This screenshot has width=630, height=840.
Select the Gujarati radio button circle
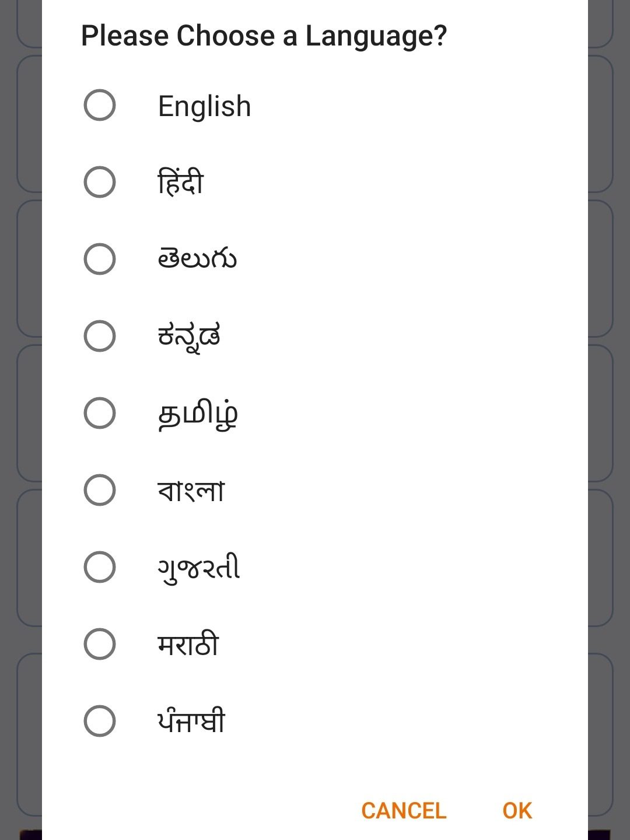100,567
